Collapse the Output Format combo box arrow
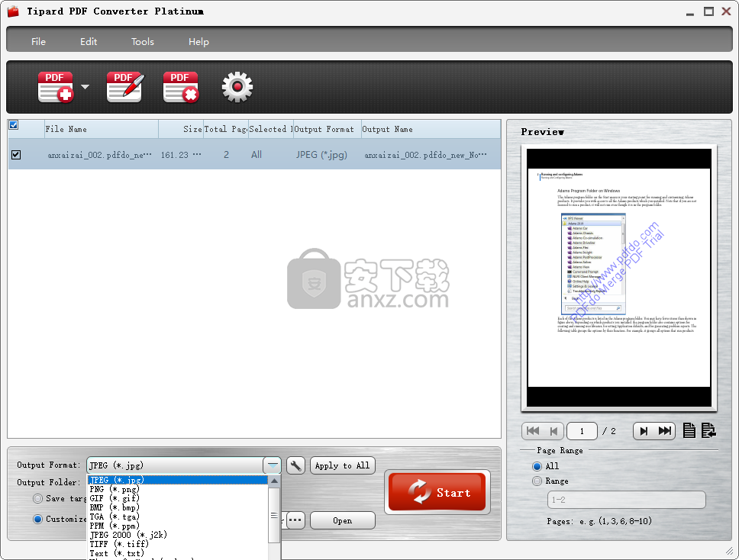The height and width of the screenshot is (560, 739). [x=273, y=465]
